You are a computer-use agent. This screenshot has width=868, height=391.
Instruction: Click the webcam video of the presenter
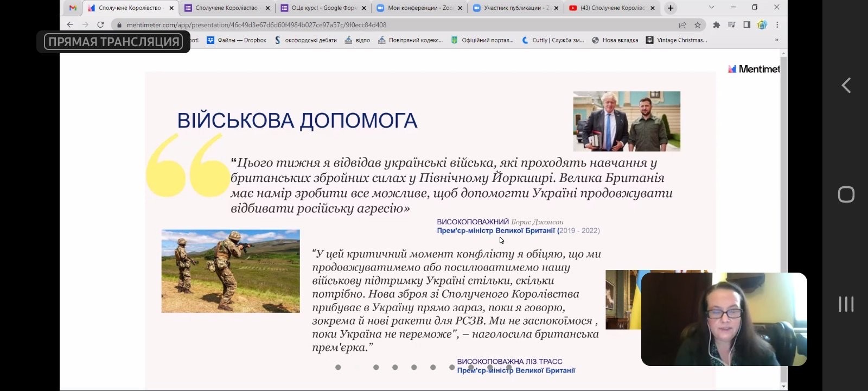724,319
